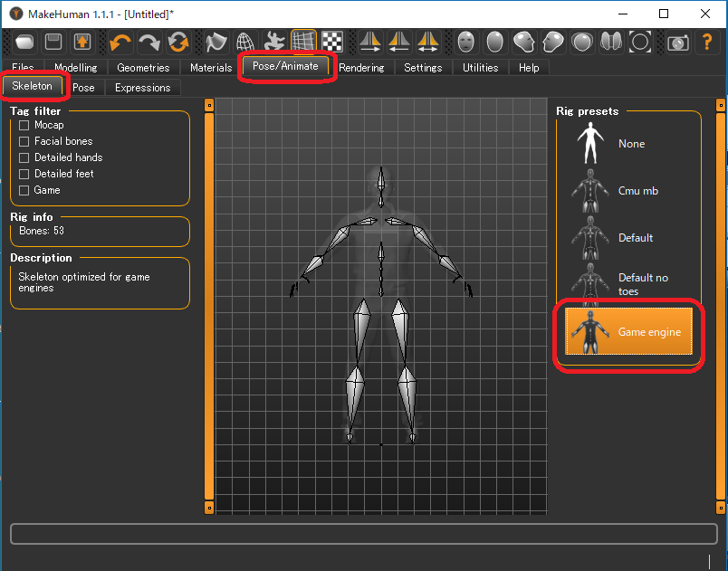Click the orange refresh arrows icon

click(179, 43)
